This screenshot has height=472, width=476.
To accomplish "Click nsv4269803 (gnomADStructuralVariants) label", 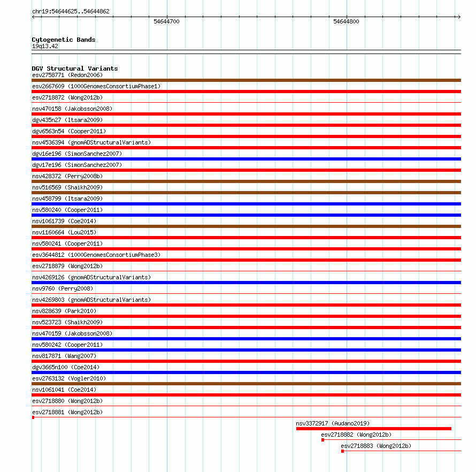I will 91,300.
